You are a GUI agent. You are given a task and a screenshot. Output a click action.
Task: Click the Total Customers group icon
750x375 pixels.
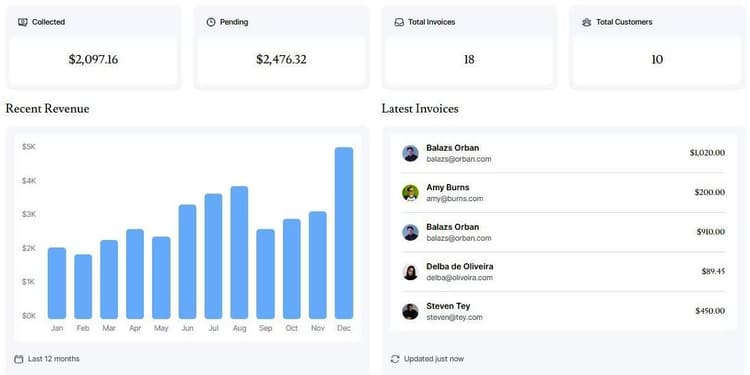point(587,22)
